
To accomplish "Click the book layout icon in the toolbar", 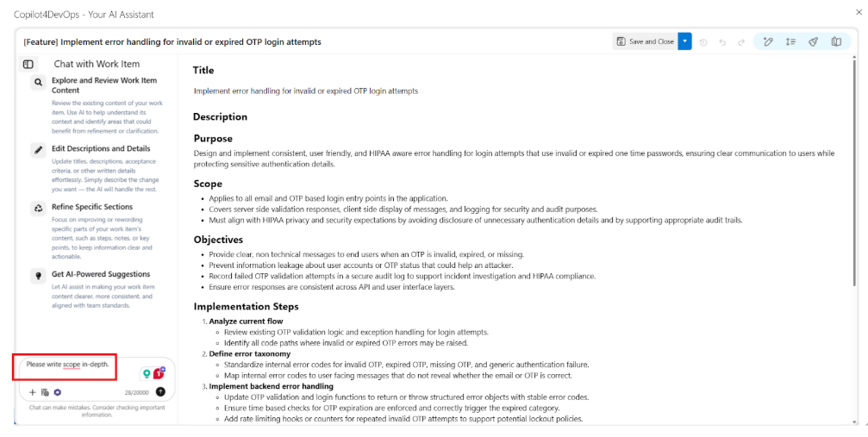I will pyautogui.click(x=836, y=41).
